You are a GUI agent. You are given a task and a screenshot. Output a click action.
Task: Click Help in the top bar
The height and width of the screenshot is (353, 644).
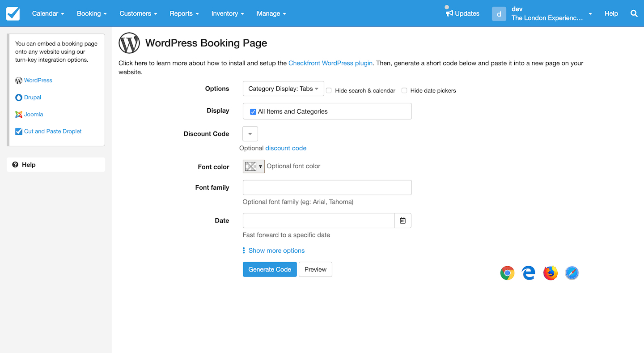[611, 13]
